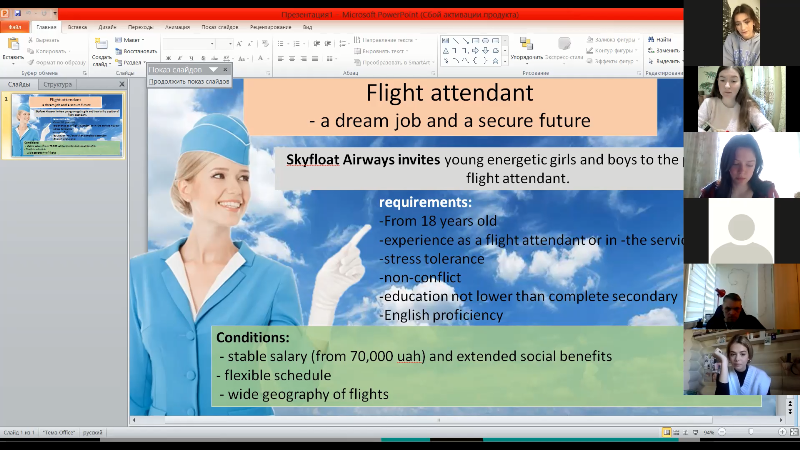Click Продолжить показ слайдов button
Image resolution: width=800 pixels, height=450 pixels.
click(189, 81)
